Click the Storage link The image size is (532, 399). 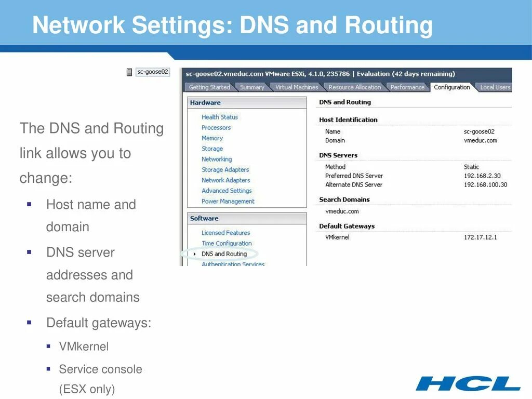(x=212, y=149)
